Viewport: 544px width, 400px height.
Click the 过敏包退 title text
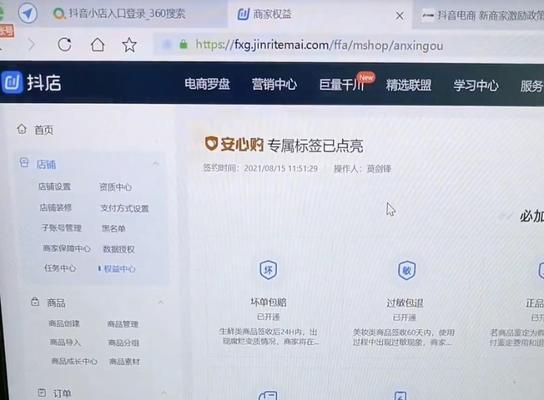[x=405, y=303]
